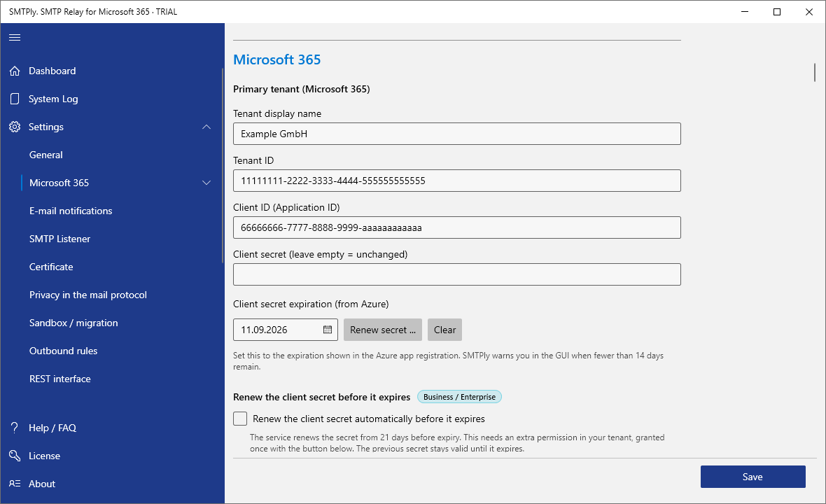The height and width of the screenshot is (504, 826).
Task: Click the System Log page icon
Action: point(15,99)
